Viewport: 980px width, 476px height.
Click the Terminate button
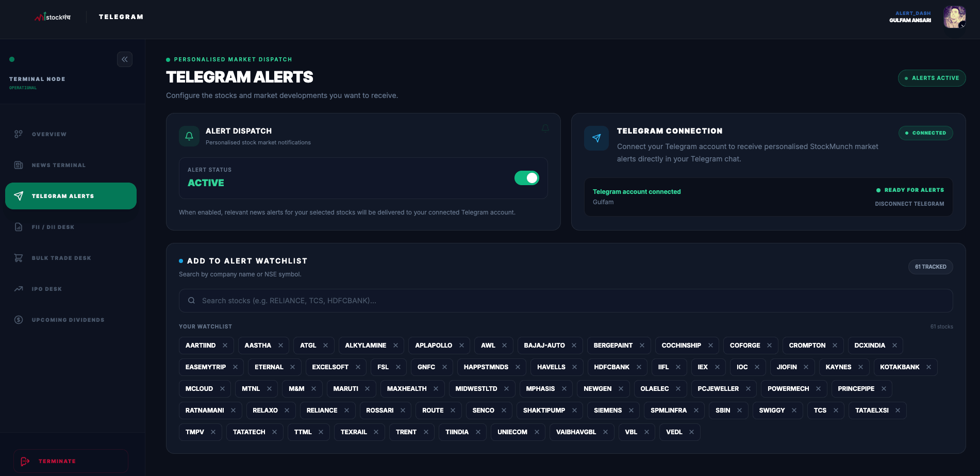(x=71, y=461)
